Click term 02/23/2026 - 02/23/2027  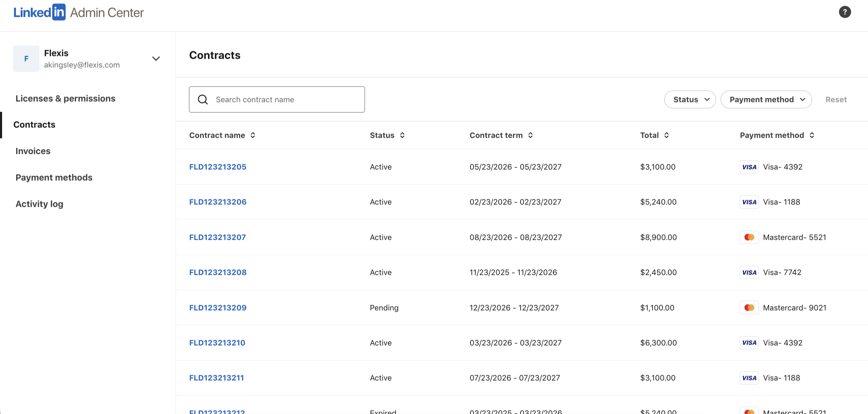[515, 202]
